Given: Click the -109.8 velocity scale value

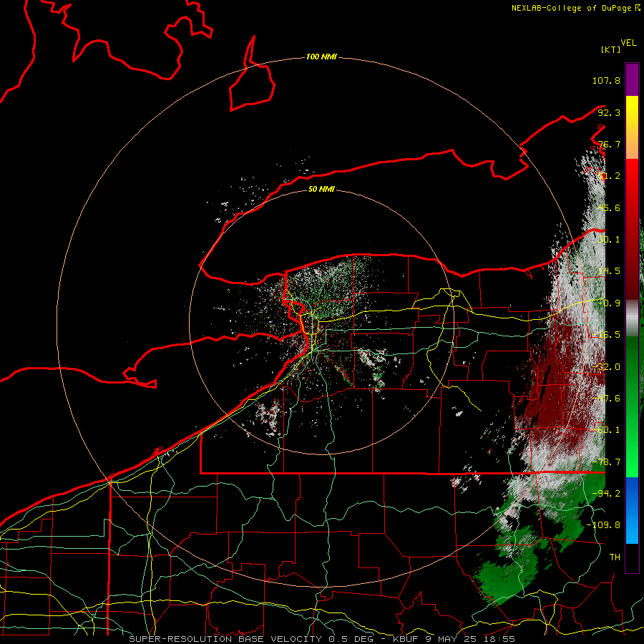Looking at the screenshot, I should pyautogui.click(x=604, y=525).
